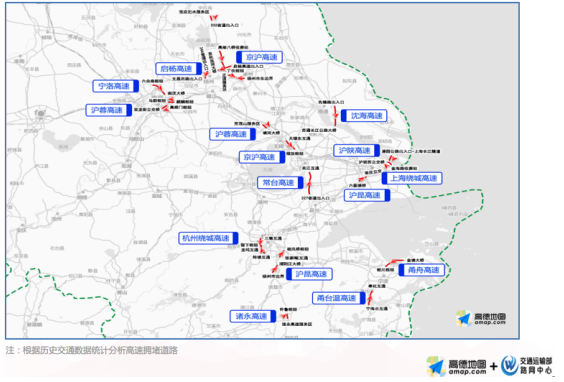This screenshot has width=564, height=382.
Task: Select the 诸永高速 label
Action: (x=253, y=317)
